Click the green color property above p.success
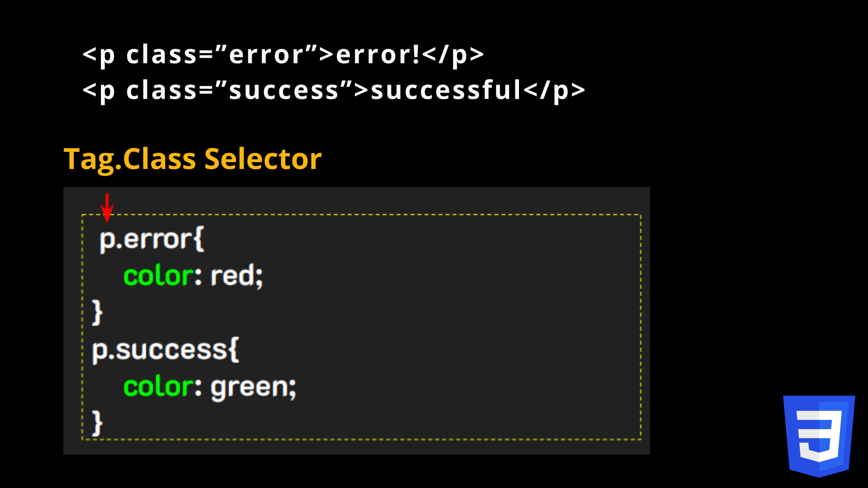Image resolution: width=868 pixels, height=488 pixels. pos(159,276)
